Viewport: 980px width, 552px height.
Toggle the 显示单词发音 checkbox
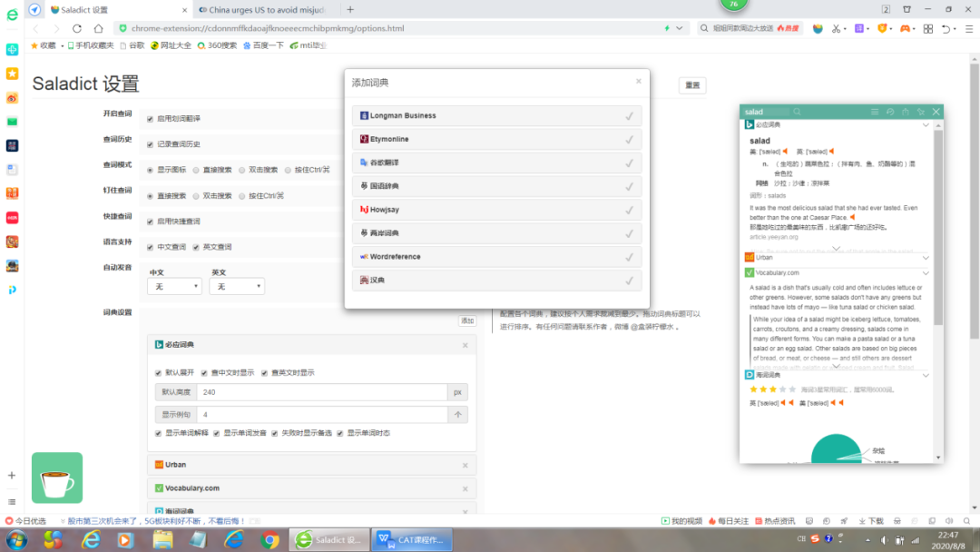216,433
